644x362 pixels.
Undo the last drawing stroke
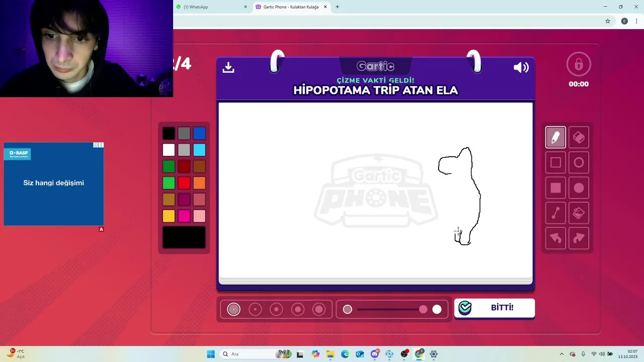pyautogui.click(x=555, y=238)
